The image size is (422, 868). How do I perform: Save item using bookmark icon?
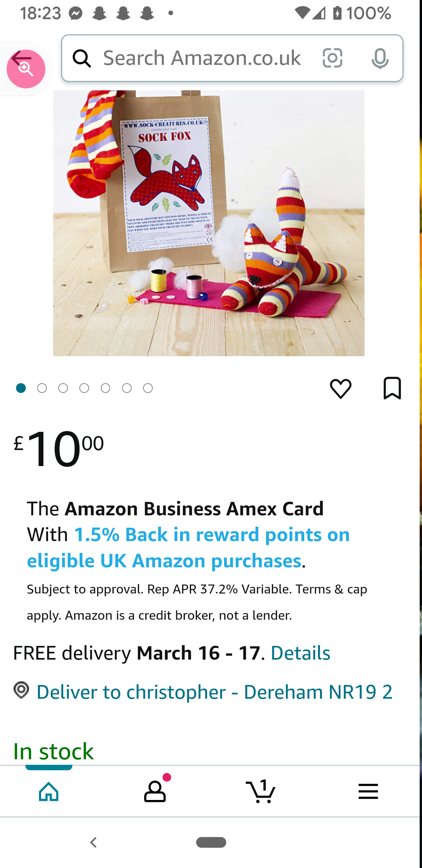pos(392,388)
